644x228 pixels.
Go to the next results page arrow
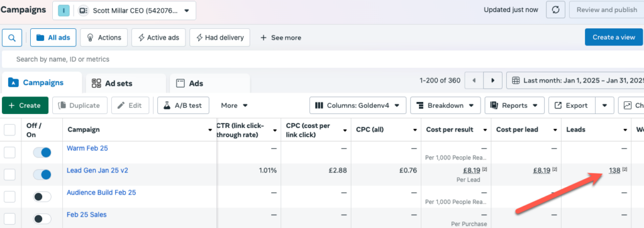(x=493, y=81)
